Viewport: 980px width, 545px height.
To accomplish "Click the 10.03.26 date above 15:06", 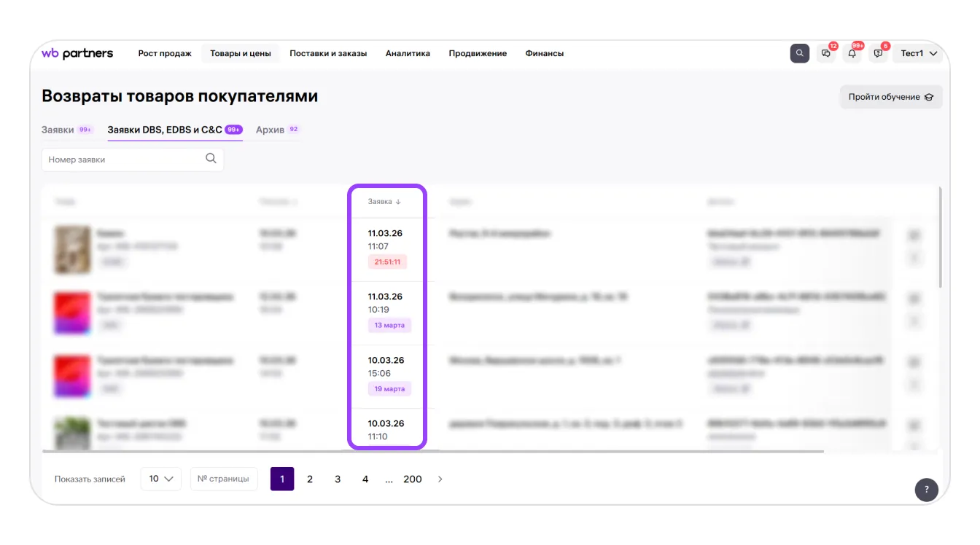I will pos(386,360).
